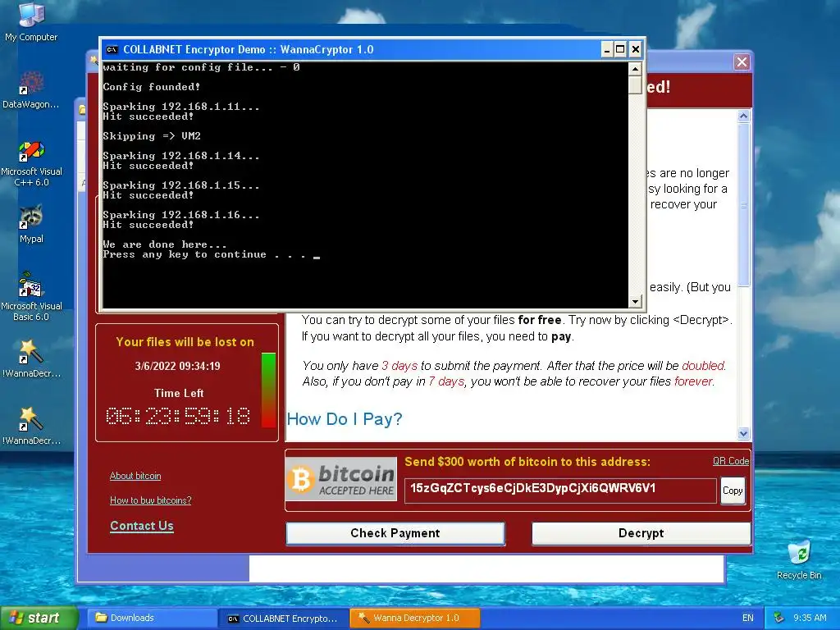This screenshot has height=630, width=840.
Task: Click console line "Config founded!"
Action: 152,87
